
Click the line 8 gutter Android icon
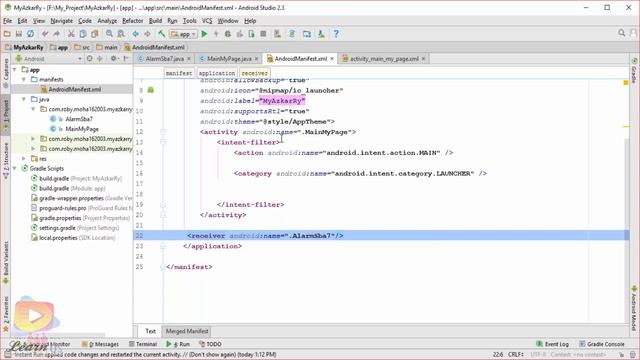(x=151, y=90)
